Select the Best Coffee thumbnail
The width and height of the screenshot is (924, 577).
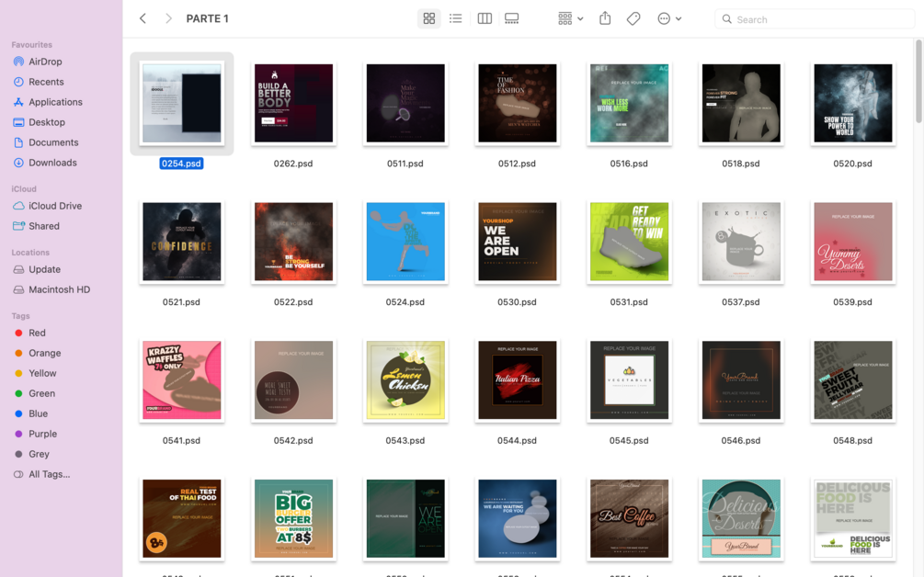(630, 518)
